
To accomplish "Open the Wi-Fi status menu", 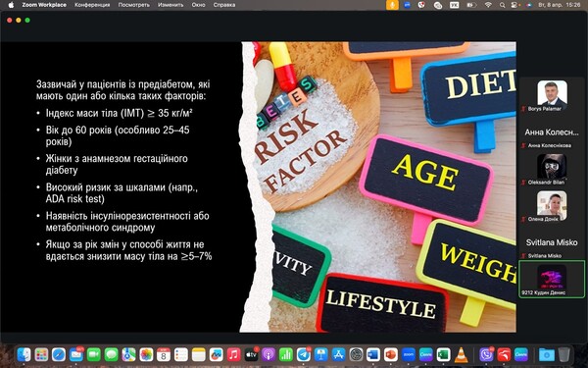I will (488, 5).
